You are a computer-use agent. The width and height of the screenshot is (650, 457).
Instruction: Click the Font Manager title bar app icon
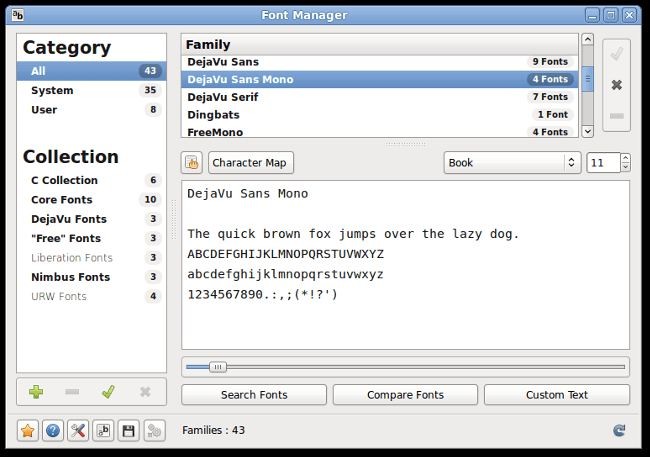pyautogui.click(x=17, y=15)
